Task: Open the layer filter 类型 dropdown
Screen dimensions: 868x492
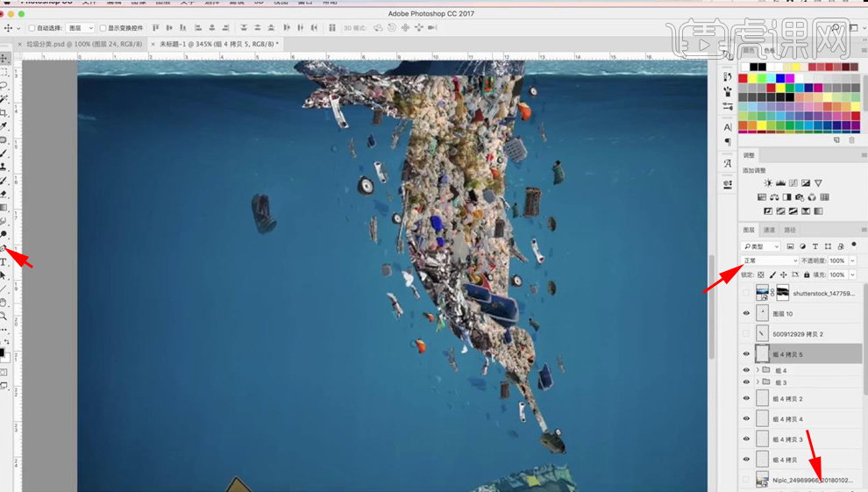Action: (761, 246)
